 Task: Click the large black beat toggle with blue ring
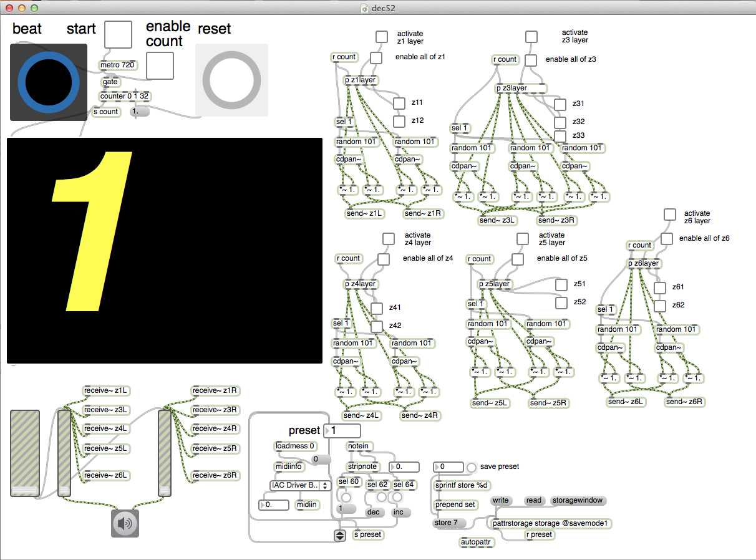[x=48, y=81]
